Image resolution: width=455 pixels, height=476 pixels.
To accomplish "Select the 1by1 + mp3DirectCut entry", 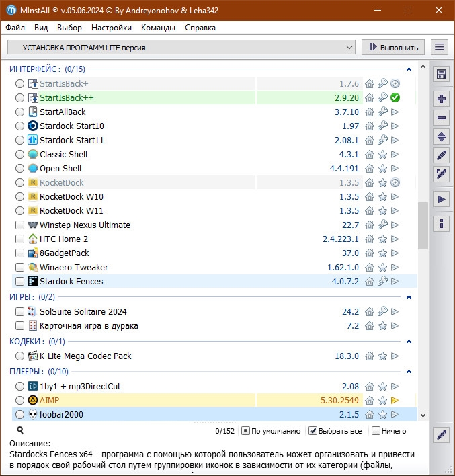I will (214, 386).
